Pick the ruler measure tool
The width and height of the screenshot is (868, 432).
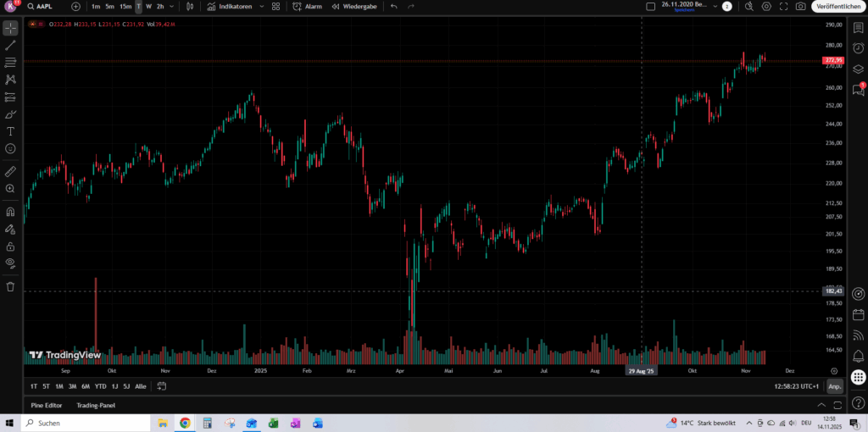tap(10, 171)
